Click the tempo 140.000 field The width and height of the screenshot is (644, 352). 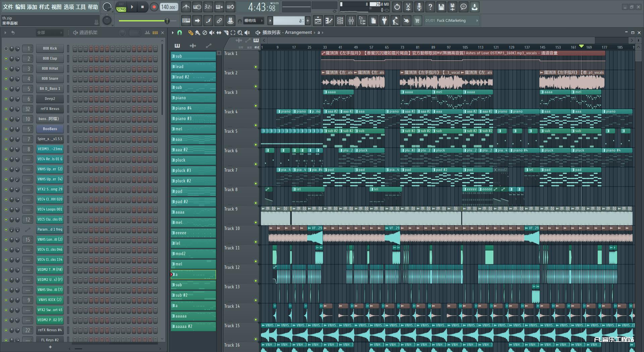click(169, 7)
